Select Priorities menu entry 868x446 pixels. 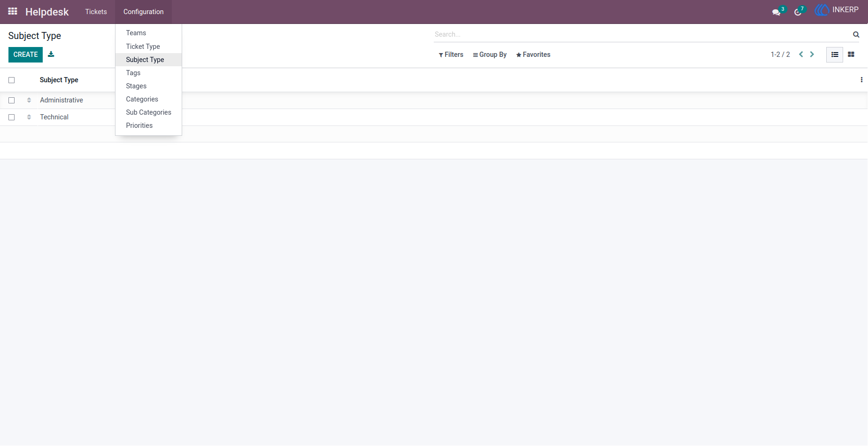tap(148, 125)
